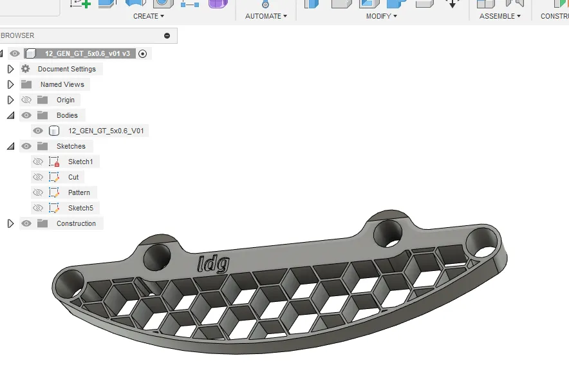Collapse the Browser panel with minus icon

coord(167,36)
